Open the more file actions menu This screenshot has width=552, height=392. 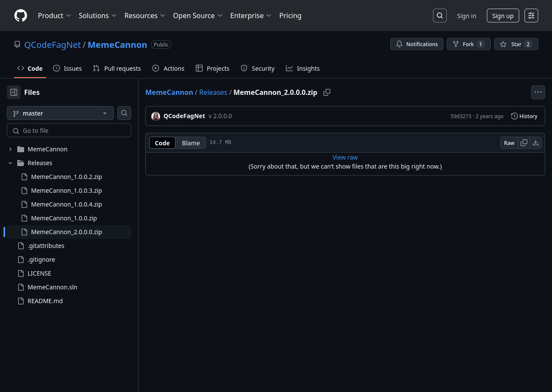click(538, 92)
